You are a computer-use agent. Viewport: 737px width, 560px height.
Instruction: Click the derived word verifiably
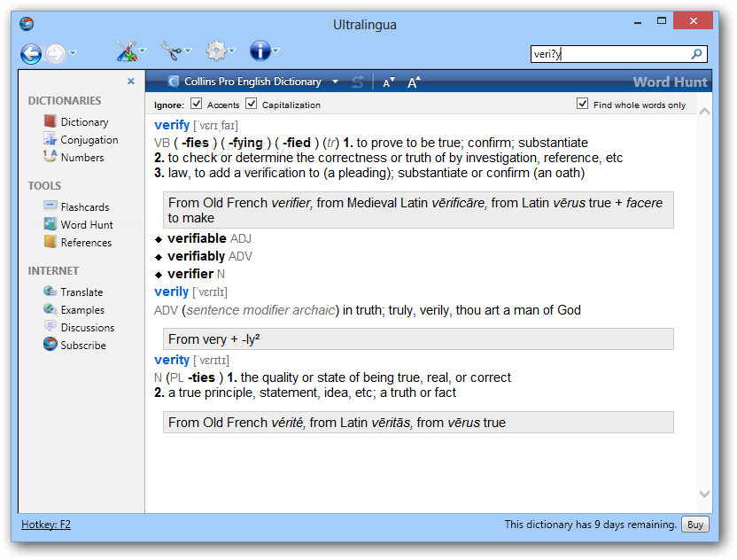(x=196, y=257)
